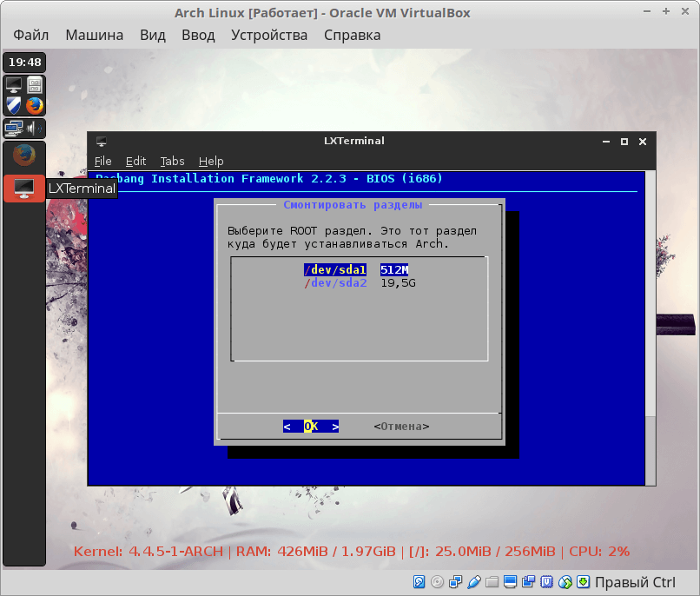Open the blue-white shield icon in the panel

pos(14,106)
